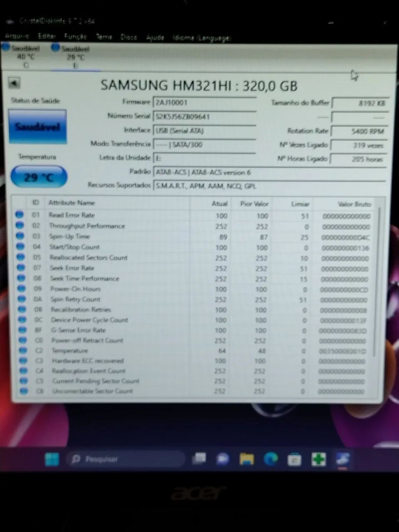This screenshot has height=532, width=399.
Task: Click the status icon for Seek Error Rate
Action: click(x=21, y=268)
